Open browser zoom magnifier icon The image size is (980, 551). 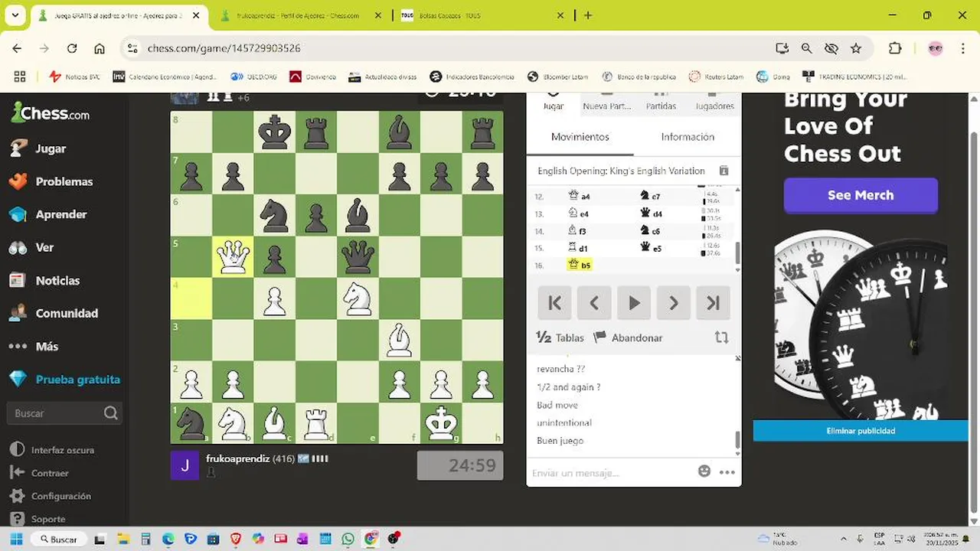pyautogui.click(x=806, y=48)
